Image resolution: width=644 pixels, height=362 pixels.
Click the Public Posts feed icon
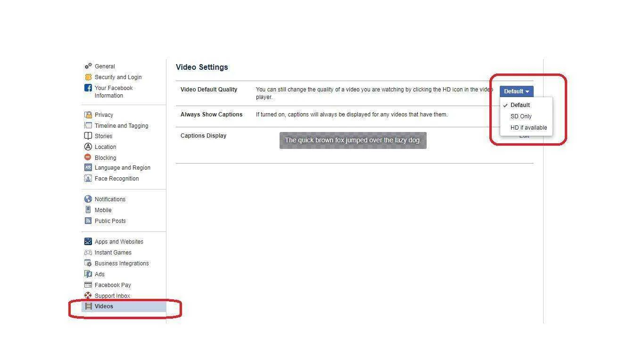pos(88,221)
